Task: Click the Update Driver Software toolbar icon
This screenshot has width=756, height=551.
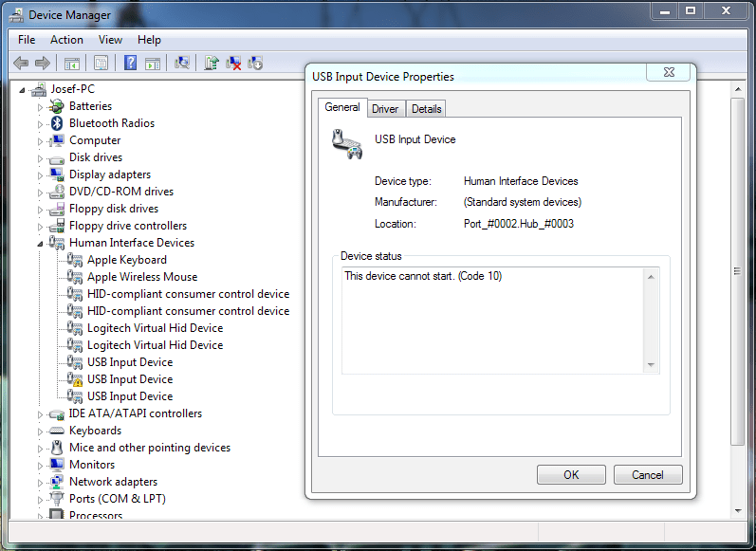Action: (212, 63)
